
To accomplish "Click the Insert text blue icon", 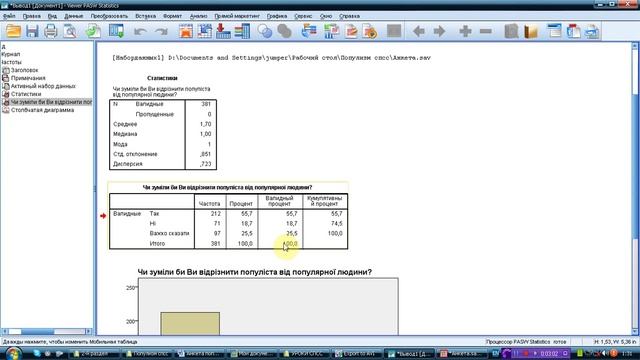I will [592, 31].
